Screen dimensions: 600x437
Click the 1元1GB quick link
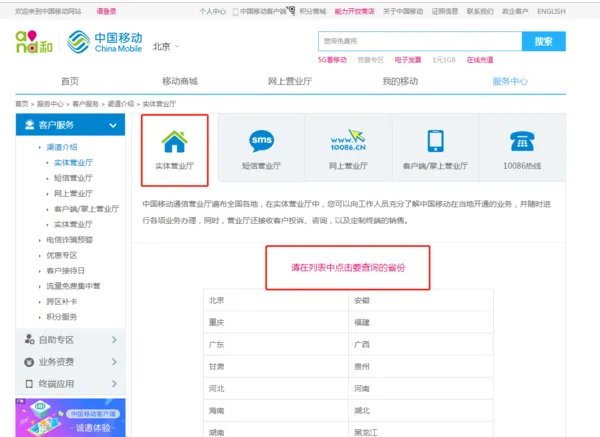444,60
